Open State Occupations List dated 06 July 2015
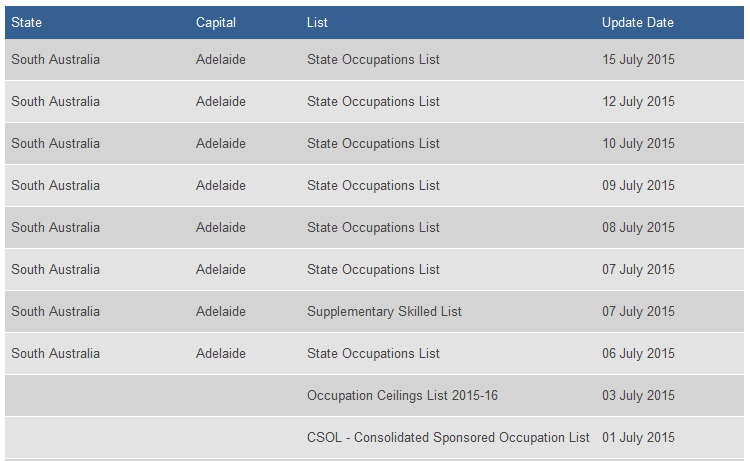This screenshot has width=750, height=461. 373,353
